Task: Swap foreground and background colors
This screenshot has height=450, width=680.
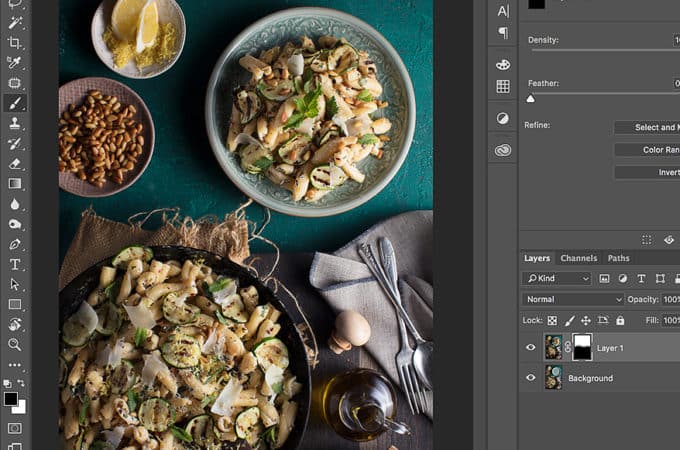Action: 21,383
